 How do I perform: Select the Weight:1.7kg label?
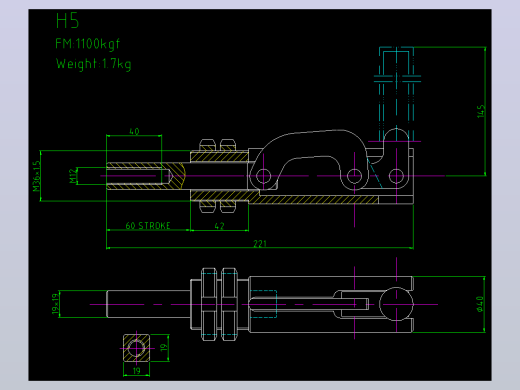[x=94, y=64]
